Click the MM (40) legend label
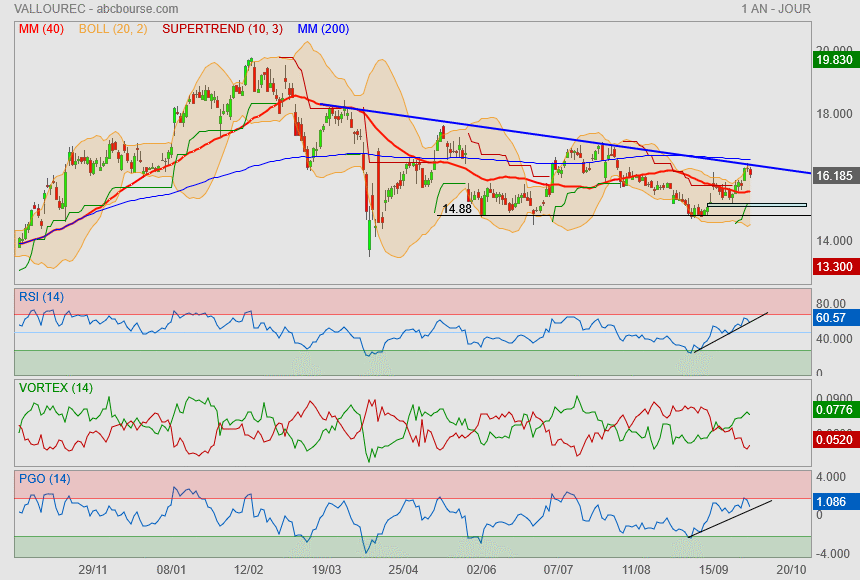860x580 pixels. coord(40,29)
